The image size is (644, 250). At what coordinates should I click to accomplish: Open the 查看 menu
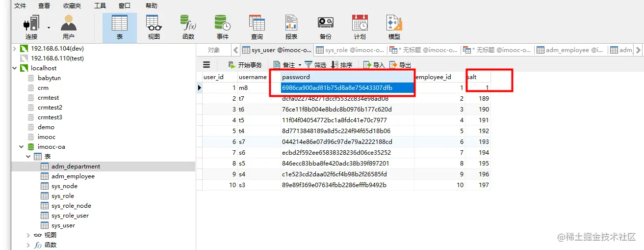point(44,6)
